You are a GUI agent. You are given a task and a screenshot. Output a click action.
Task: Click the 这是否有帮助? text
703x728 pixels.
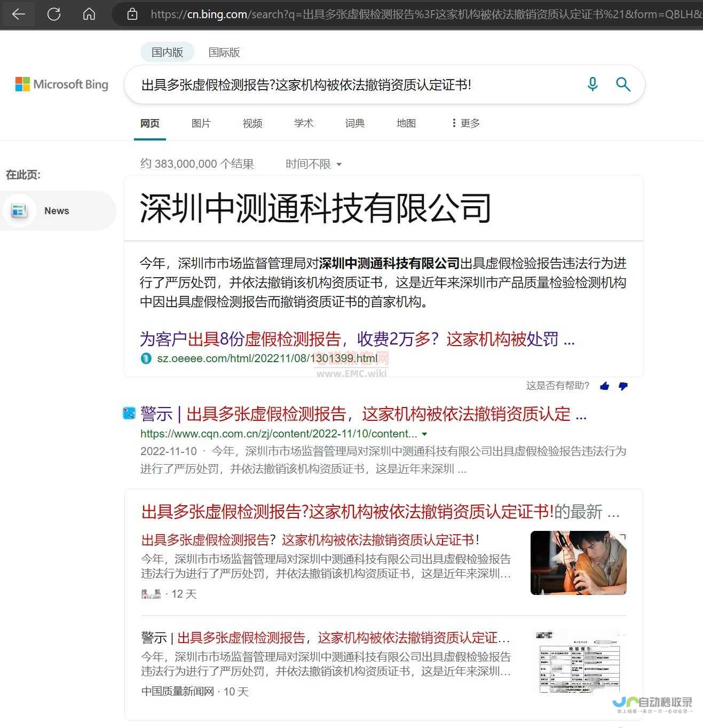pyautogui.click(x=558, y=386)
